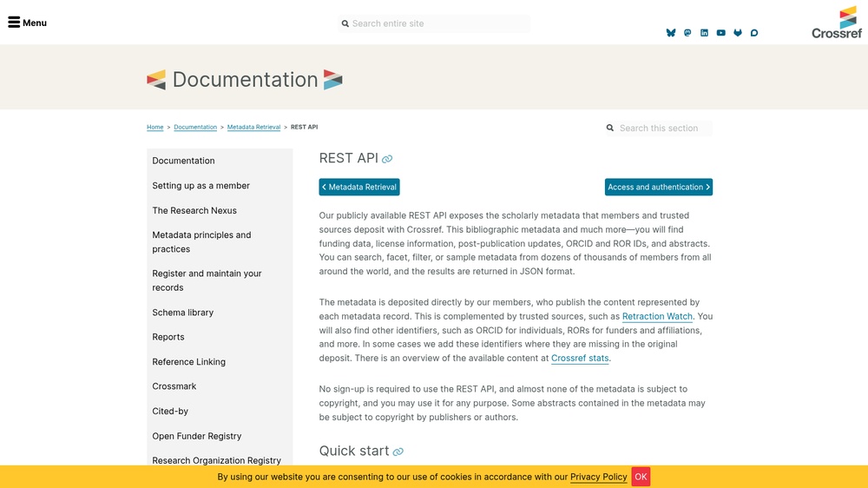This screenshot has height=488, width=868.
Task: Open Crossref's LinkedIn page icon
Action: [704, 33]
